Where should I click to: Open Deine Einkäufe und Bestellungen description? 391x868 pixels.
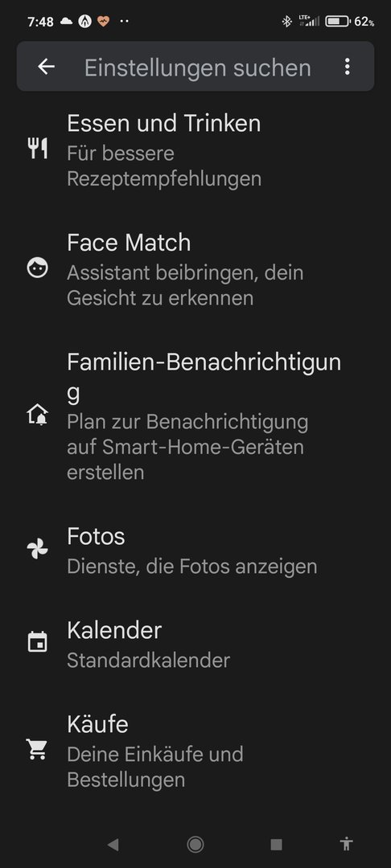[155, 767]
